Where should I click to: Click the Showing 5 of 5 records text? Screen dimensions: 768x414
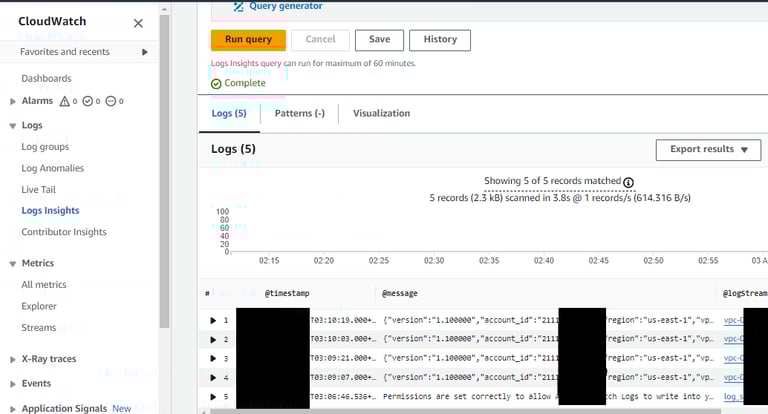(552, 181)
